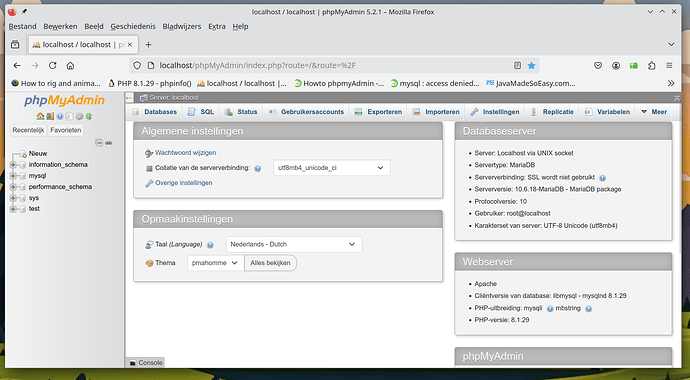Click help icon beside Taal (Language)
The width and height of the screenshot is (690, 380).
click(x=210, y=245)
